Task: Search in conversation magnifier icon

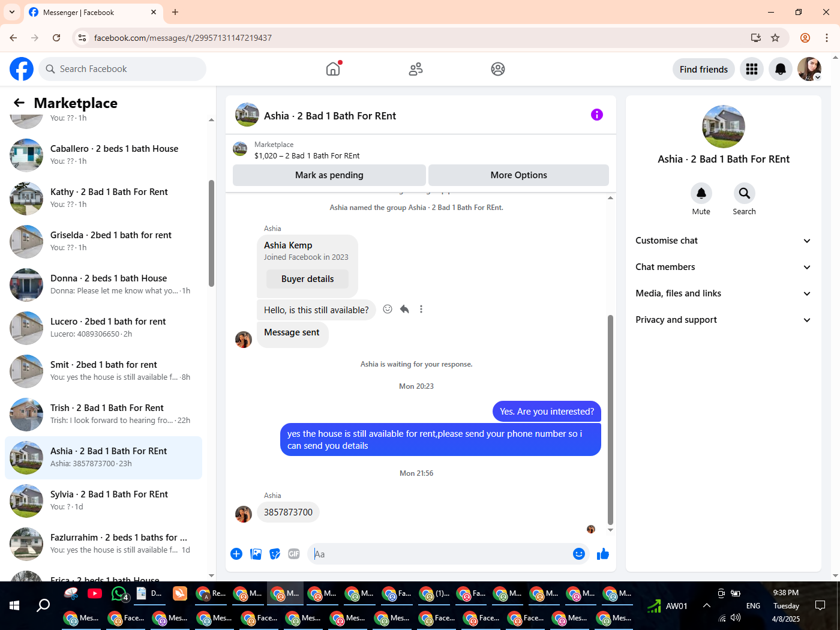Action: pyautogui.click(x=744, y=193)
